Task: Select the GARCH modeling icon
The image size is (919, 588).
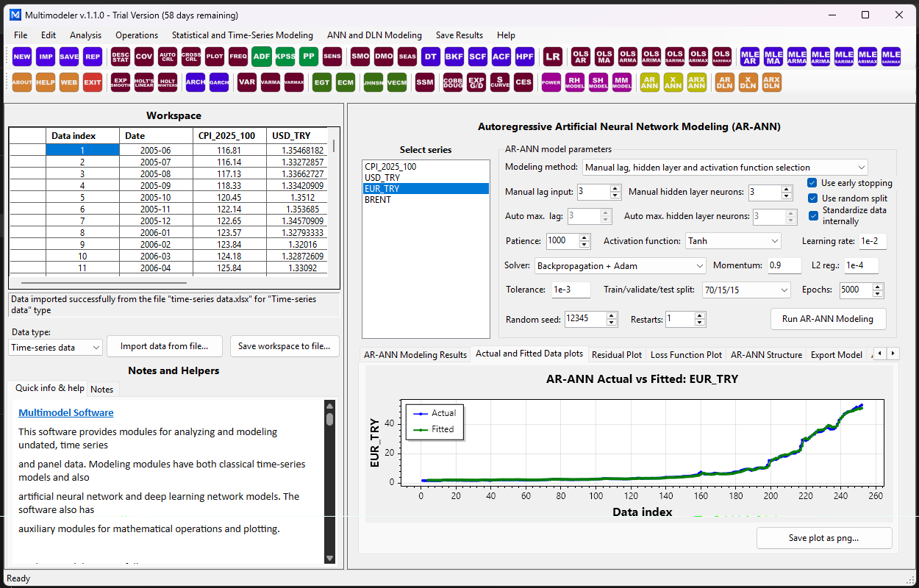Action: click(x=219, y=82)
